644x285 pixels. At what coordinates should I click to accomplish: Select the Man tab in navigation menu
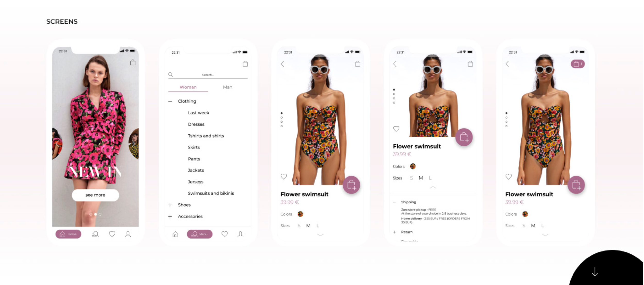pyautogui.click(x=227, y=87)
